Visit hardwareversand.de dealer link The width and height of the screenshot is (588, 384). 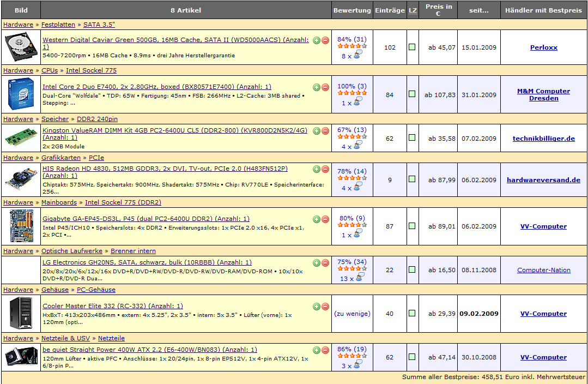pyautogui.click(x=544, y=180)
